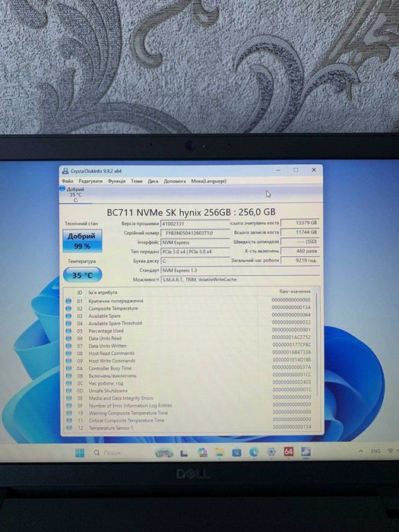Click the drive letter C: field
This screenshot has height=532, width=399.
click(195, 261)
